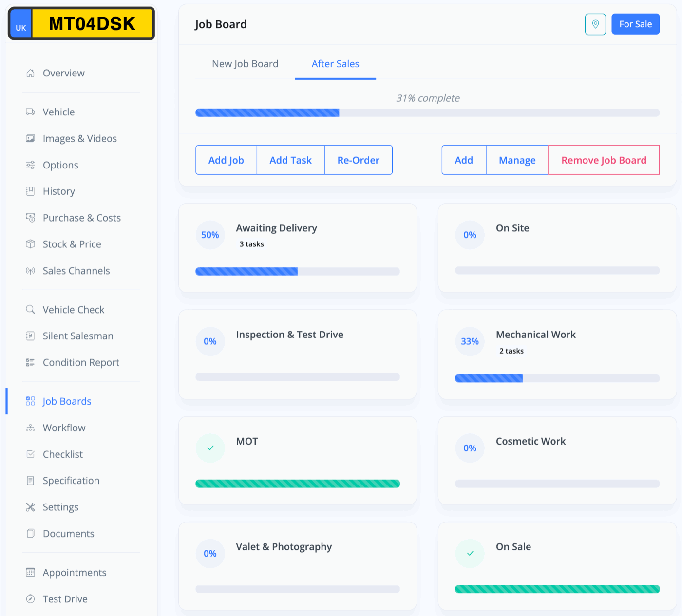Open the Workflow page
Image resolution: width=682 pixels, height=616 pixels.
click(x=64, y=428)
